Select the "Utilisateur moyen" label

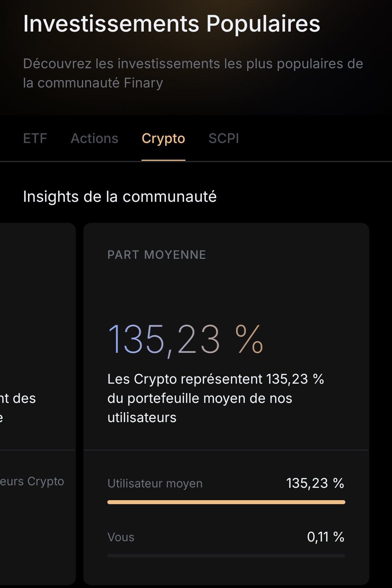tap(154, 483)
